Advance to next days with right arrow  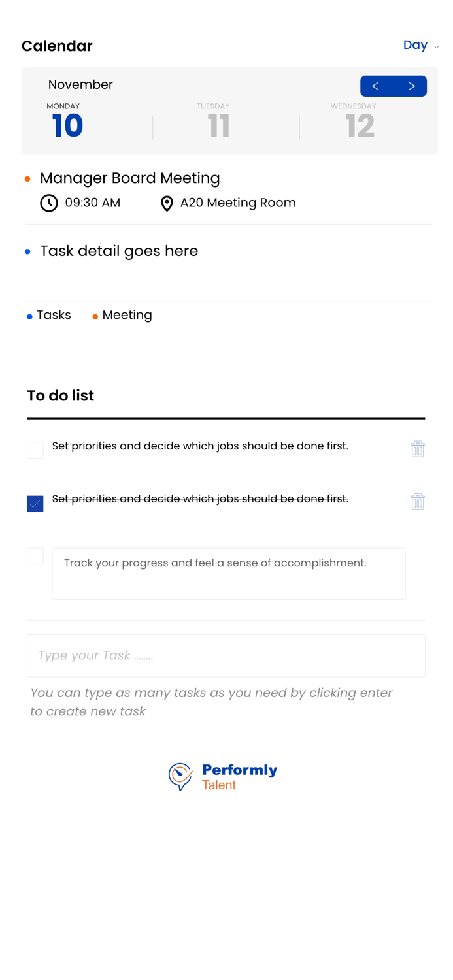pyautogui.click(x=412, y=86)
